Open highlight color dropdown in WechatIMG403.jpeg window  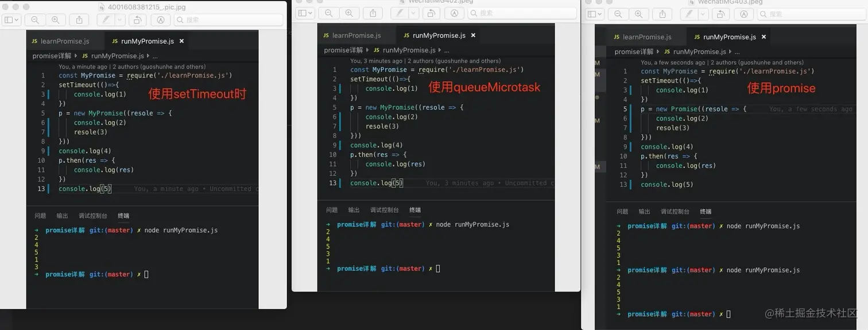tap(703, 14)
